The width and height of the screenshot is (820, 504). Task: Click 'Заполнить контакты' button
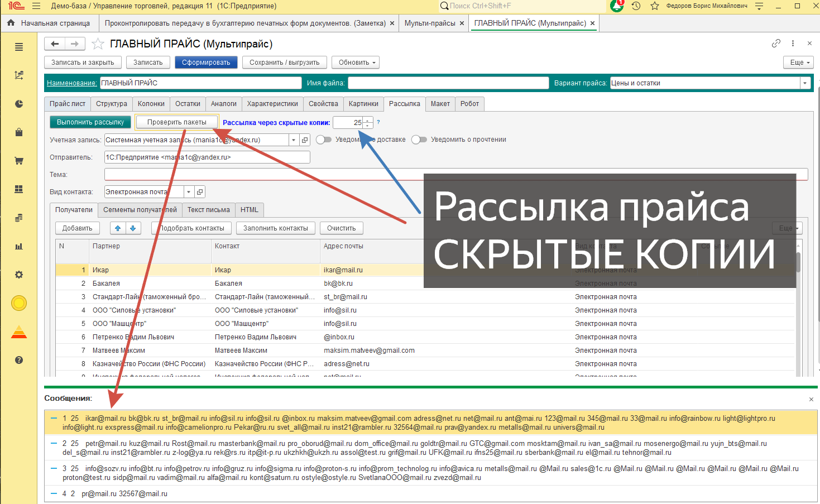click(x=276, y=228)
